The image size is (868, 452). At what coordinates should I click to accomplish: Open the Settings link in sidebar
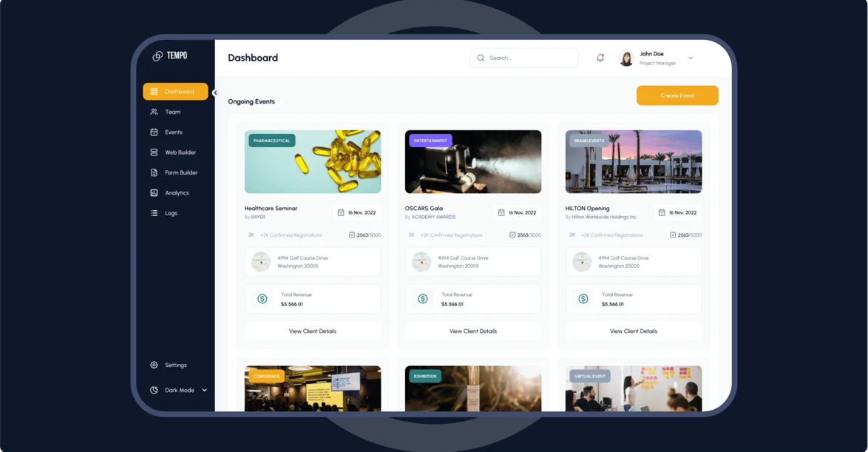[x=175, y=365]
